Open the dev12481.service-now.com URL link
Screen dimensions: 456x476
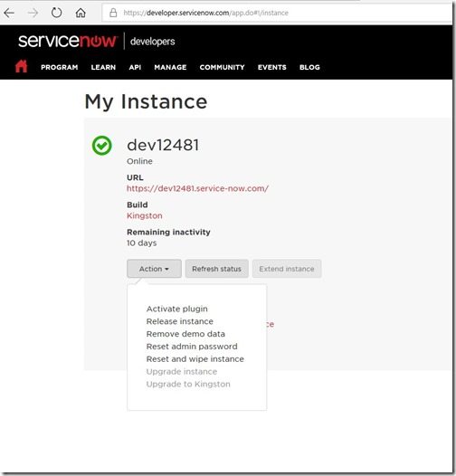(x=197, y=188)
